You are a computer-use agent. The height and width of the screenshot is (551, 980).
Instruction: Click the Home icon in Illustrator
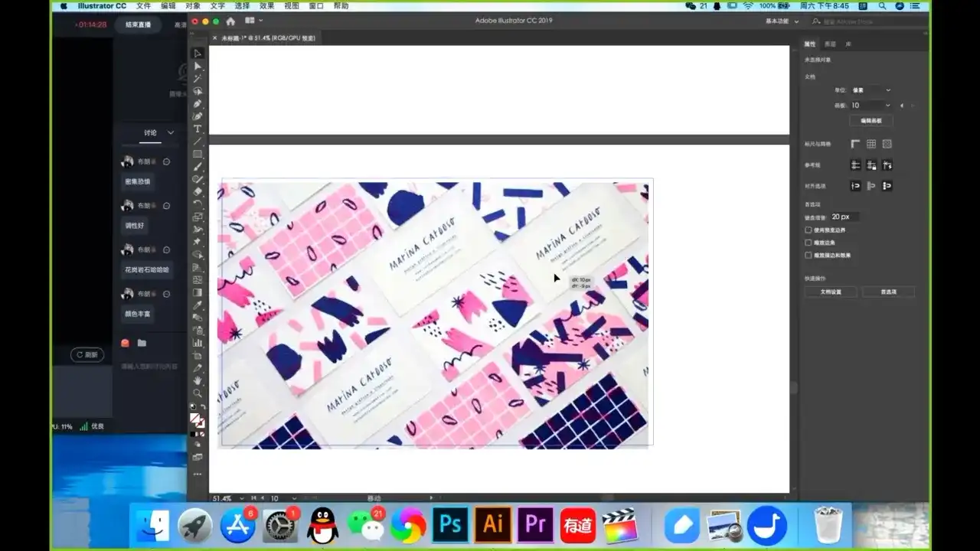tap(230, 21)
